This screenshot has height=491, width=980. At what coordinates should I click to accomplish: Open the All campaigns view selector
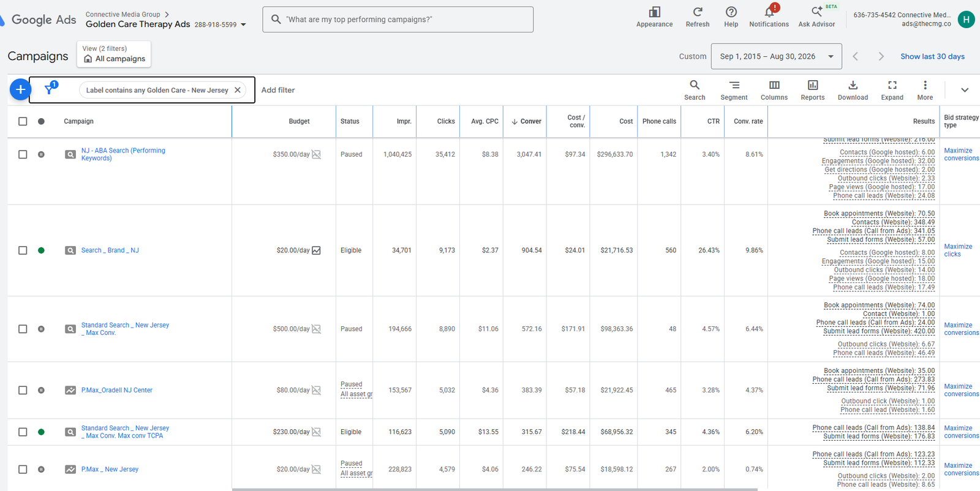pyautogui.click(x=114, y=54)
